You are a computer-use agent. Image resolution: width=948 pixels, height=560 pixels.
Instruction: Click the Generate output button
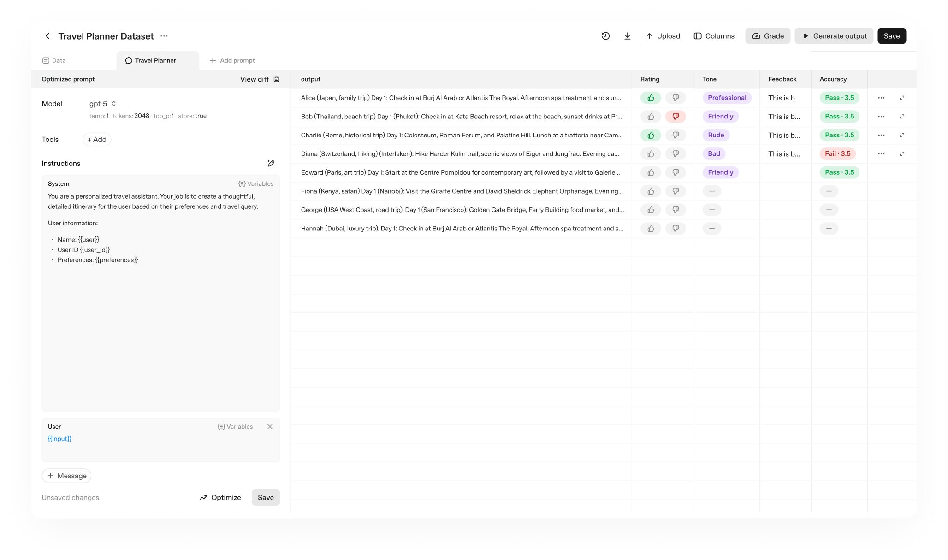[x=834, y=36]
